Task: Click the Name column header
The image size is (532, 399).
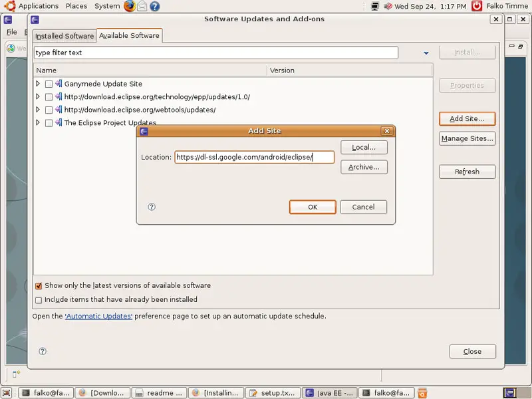Action: [x=150, y=70]
